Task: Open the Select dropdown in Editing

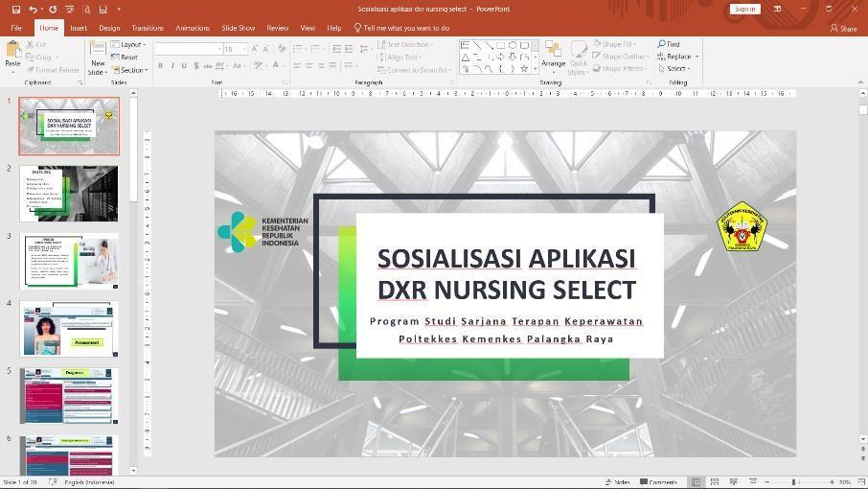Action: pos(674,69)
